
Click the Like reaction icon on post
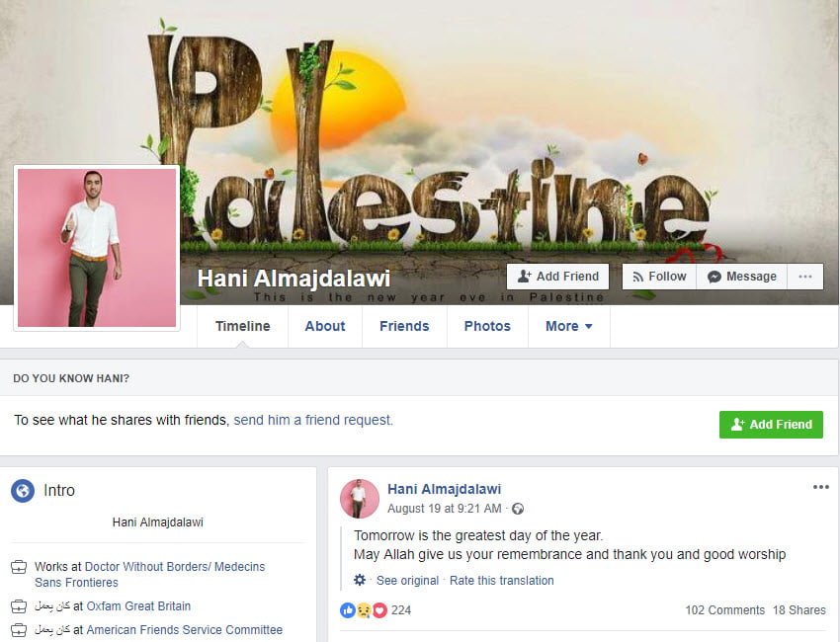point(348,609)
